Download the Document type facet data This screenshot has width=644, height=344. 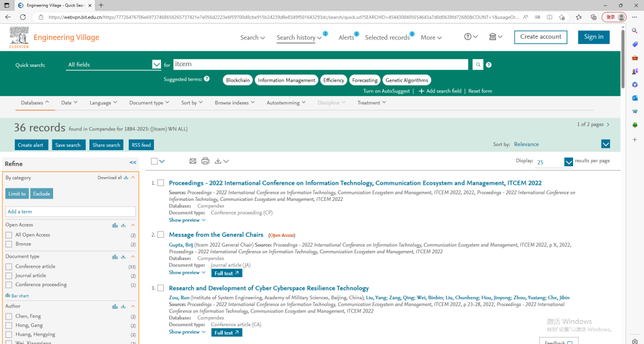pos(123,256)
